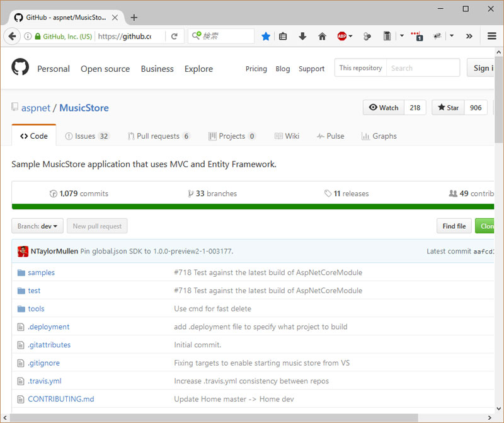Click the Sign in button
Screen dimensions: 504x423
(x=481, y=68)
